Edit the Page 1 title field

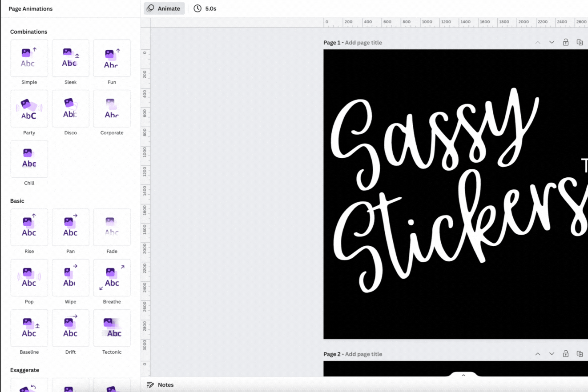pyautogui.click(x=363, y=43)
